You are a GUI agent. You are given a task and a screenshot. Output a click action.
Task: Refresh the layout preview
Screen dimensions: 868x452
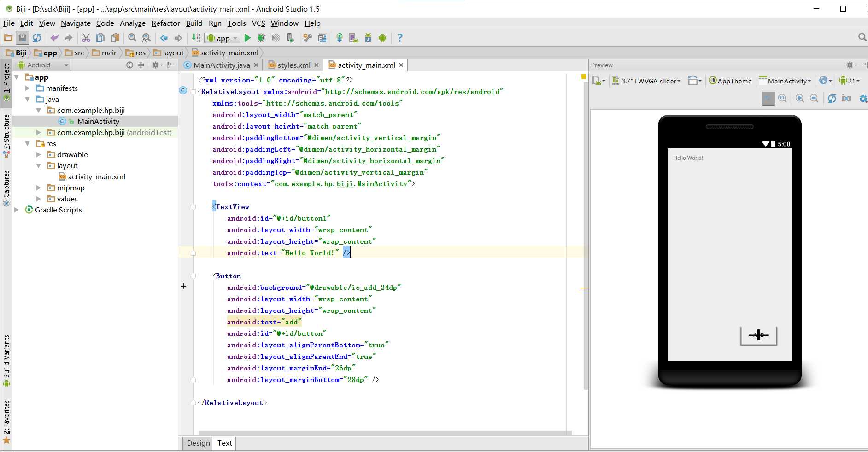pyautogui.click(x=832, y=98)
